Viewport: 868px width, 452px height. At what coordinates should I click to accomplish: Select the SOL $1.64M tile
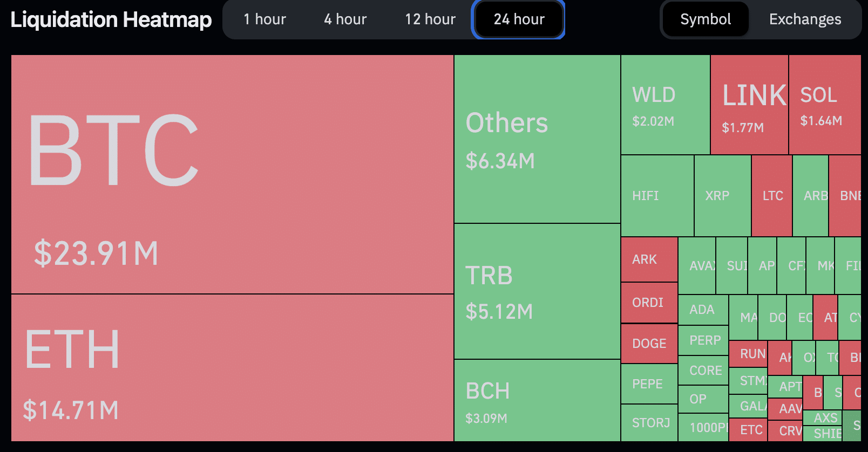coord(824,105)
